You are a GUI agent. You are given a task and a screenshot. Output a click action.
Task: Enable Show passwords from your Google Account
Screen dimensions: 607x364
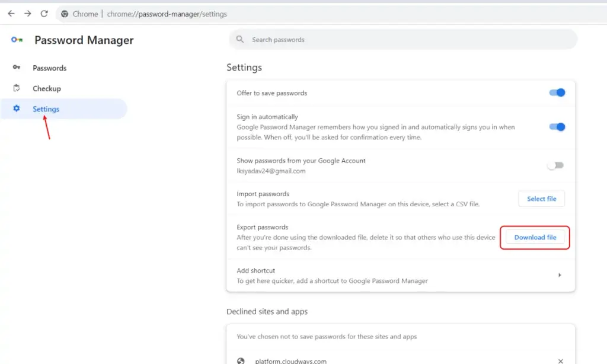[x=555, y=165]
